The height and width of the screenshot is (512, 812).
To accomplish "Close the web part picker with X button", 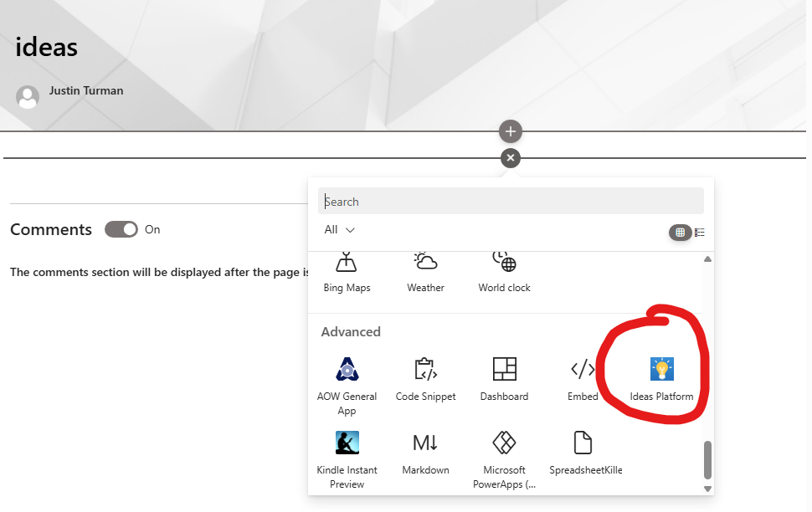I will 511,157.
